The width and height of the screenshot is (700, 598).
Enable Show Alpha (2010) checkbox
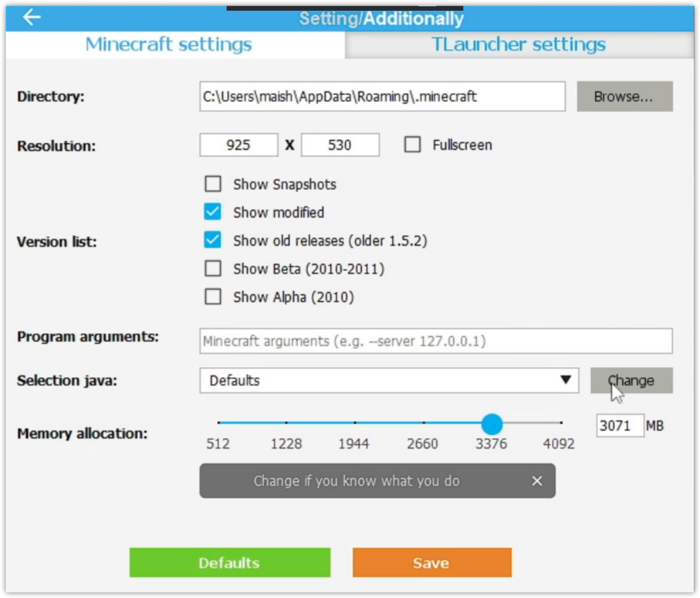pos(213,296)
